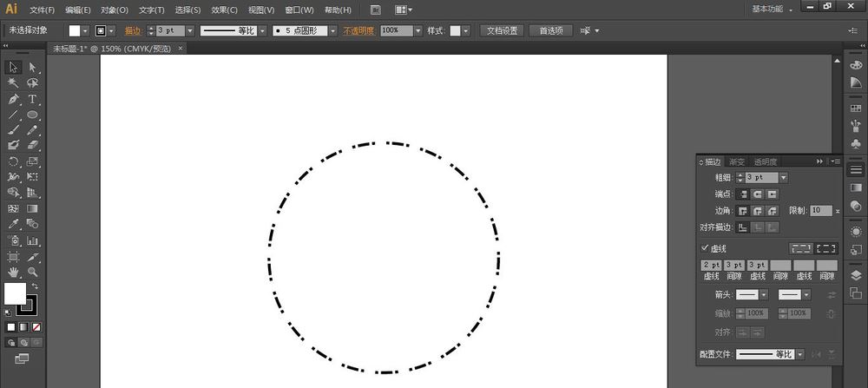Click the 首选项 preferences button
This screenshot has height=388, width=868.
pos(550,30)
